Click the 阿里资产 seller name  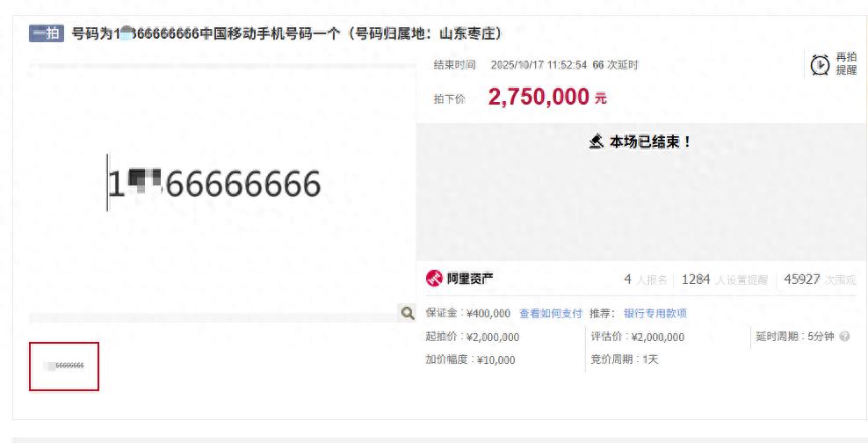tap(470, 279)
